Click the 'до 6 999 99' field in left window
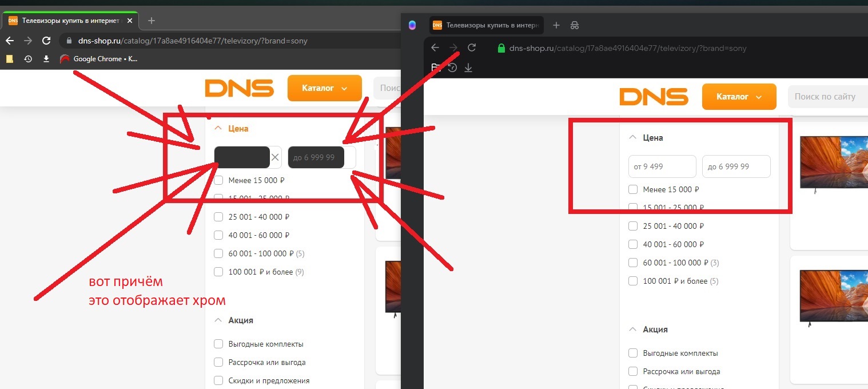The image size is (868, 389). click(321, 157)
